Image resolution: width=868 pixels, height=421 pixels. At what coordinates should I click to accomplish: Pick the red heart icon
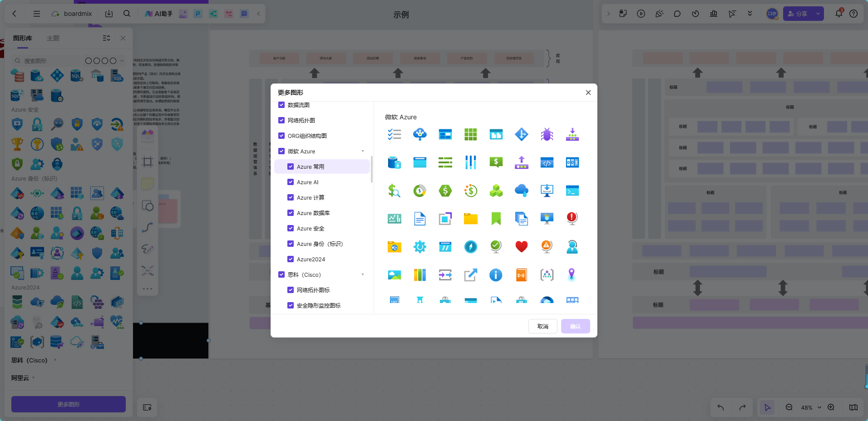coord(521,247)
